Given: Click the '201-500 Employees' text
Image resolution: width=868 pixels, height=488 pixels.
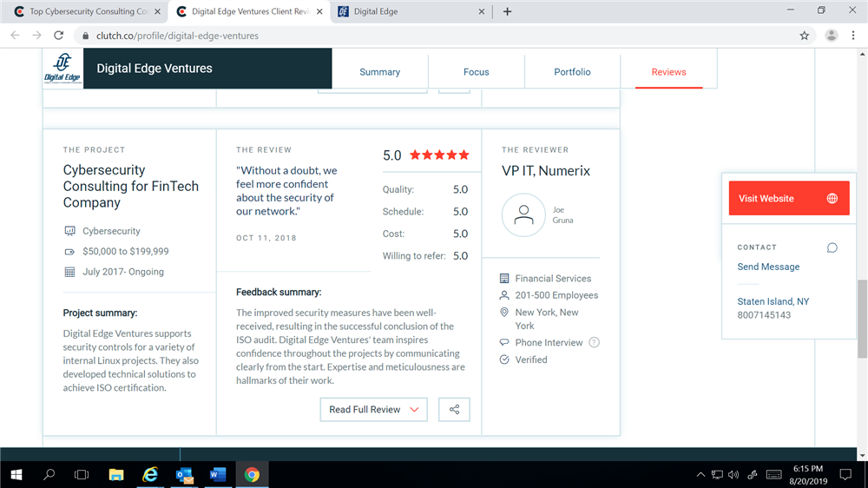Looking at the screenshot, I should click(x=556, y=295).
